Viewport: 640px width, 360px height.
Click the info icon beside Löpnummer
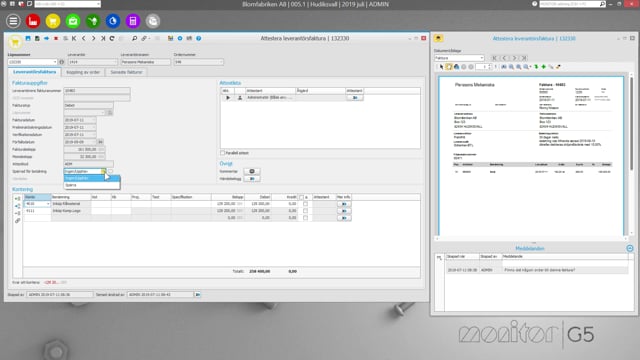(62, 62)
